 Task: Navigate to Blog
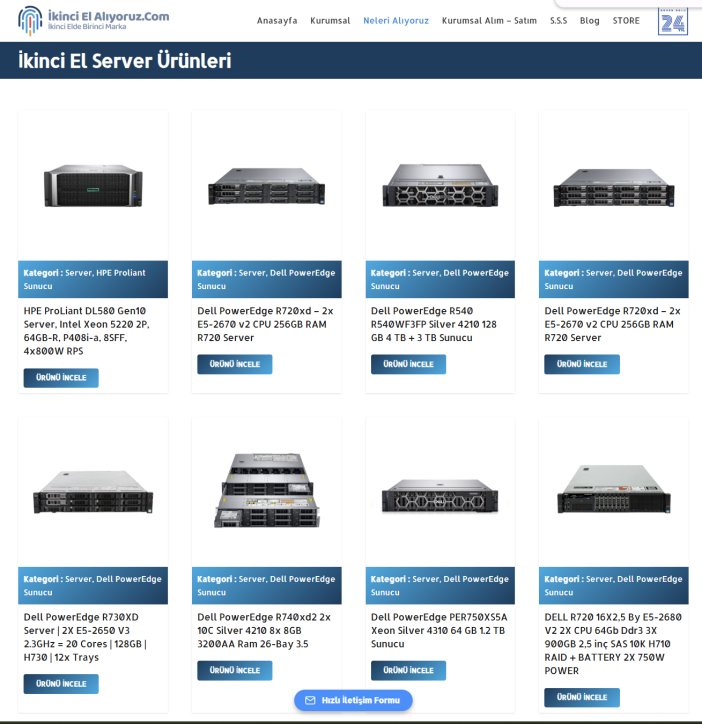(589, 21)
